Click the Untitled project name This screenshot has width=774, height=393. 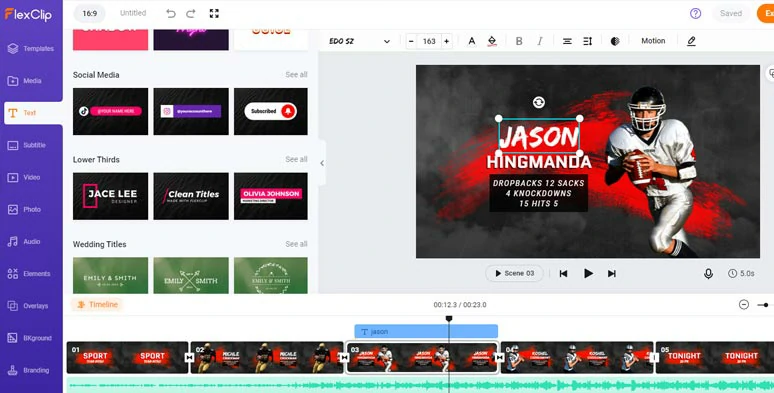pos(133,13)
